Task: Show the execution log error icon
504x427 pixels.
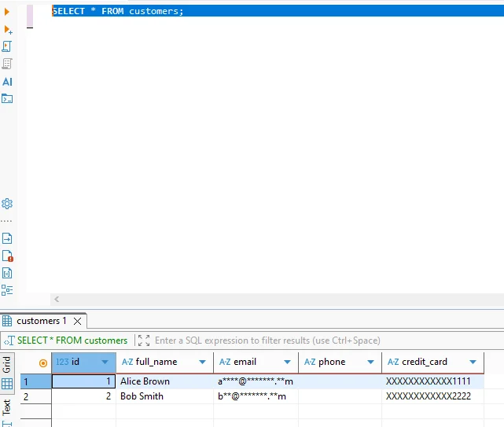Action: click(7, 256)
